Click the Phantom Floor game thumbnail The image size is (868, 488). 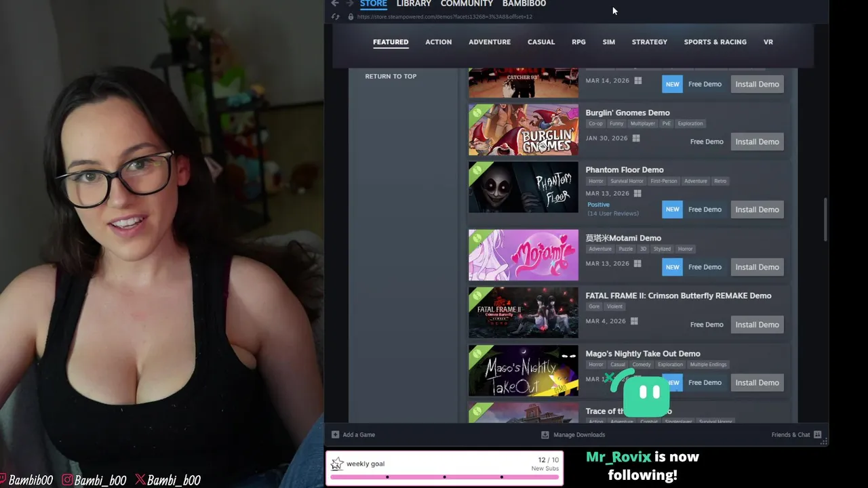(524, 187)
